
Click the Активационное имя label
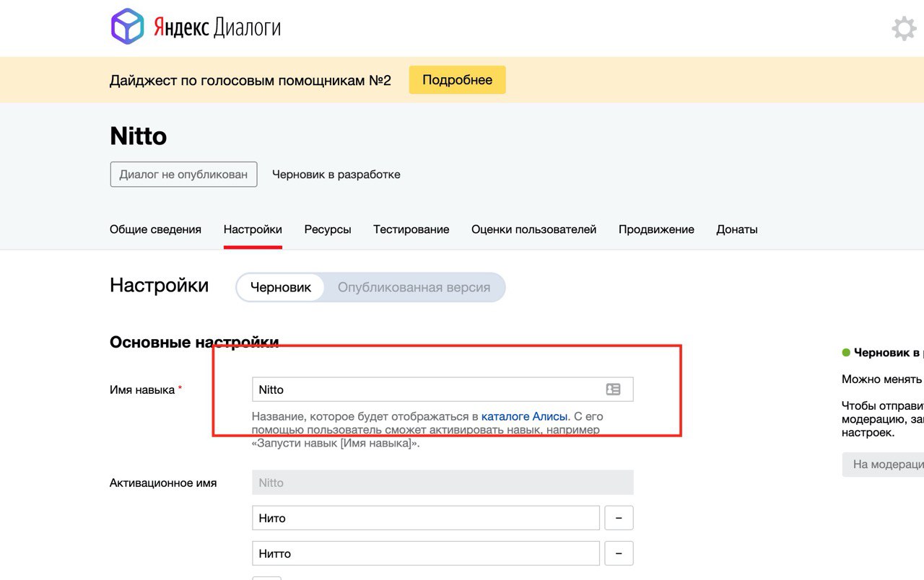point(163,483)
